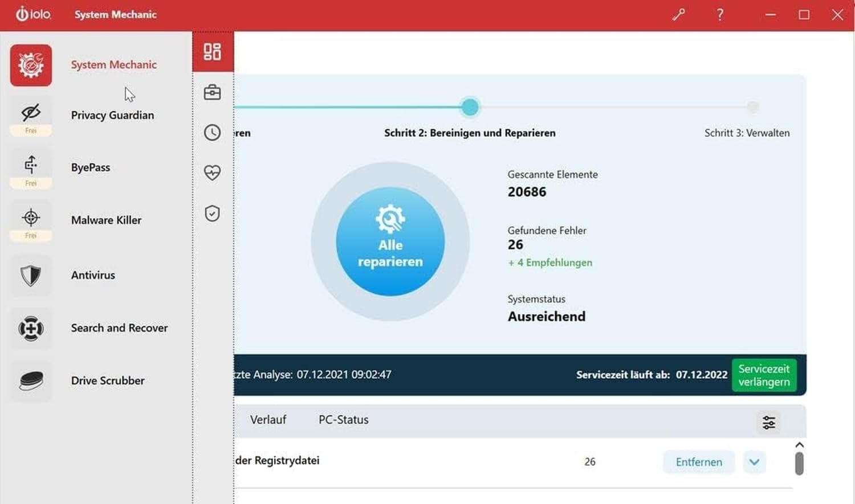Click the Gescannte Elemente value 20686

(x=527, y=192)
